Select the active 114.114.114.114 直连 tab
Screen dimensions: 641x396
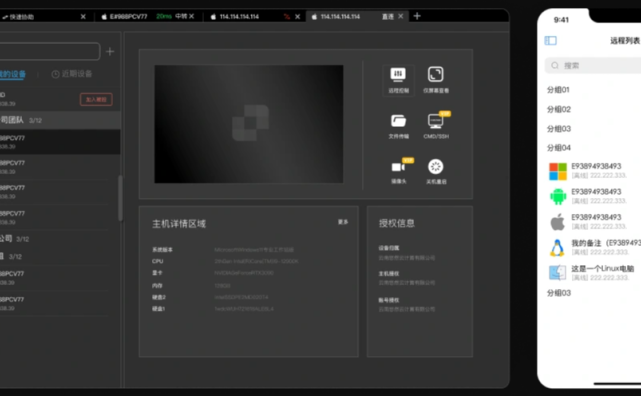click(x=356, y=16)
